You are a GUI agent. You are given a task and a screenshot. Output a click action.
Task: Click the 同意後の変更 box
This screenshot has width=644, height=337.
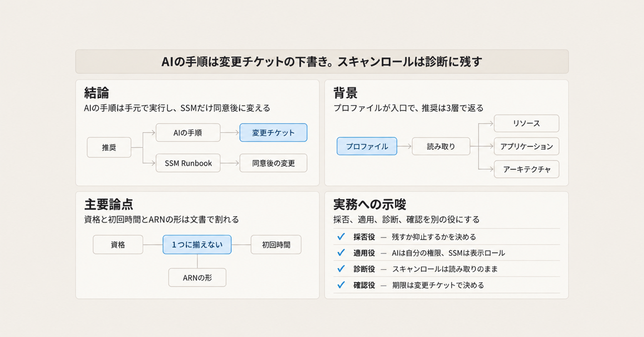[273, 163]
